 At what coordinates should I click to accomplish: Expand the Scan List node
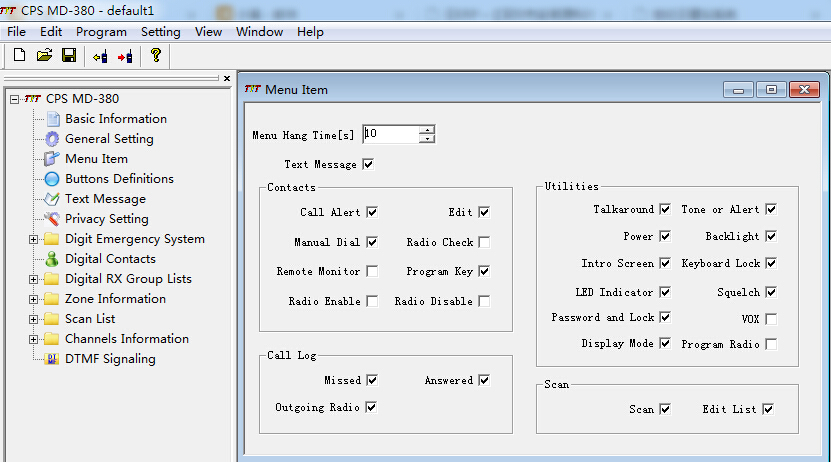(33, 319)
